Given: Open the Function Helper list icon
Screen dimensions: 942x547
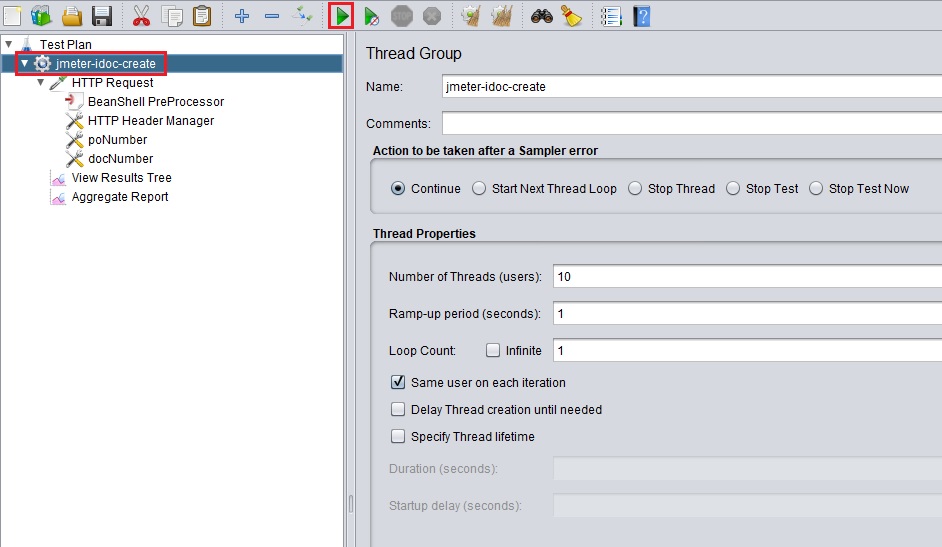Looking at the screenshot, I should click(x=611, y=16).
